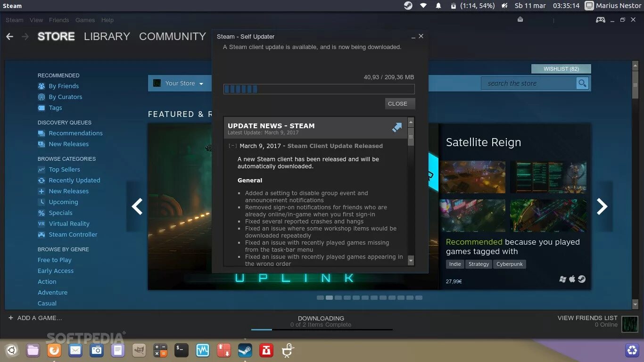Open the Games menu
644x362 pixels.
(x=85, y=20)
